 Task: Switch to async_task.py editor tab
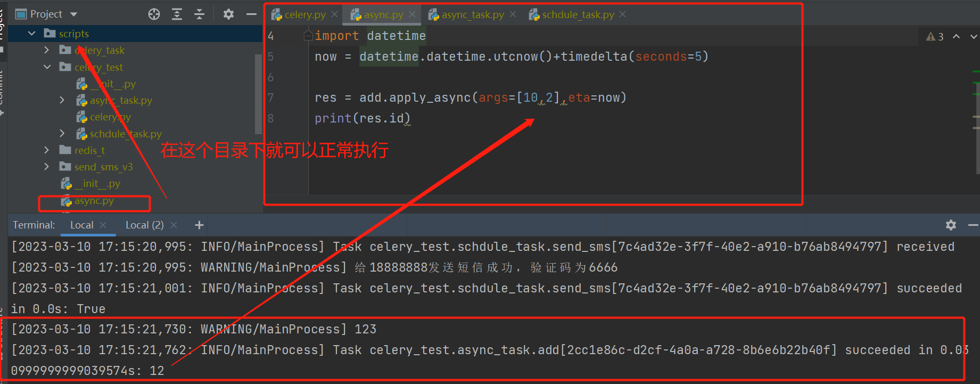(472, 14)
